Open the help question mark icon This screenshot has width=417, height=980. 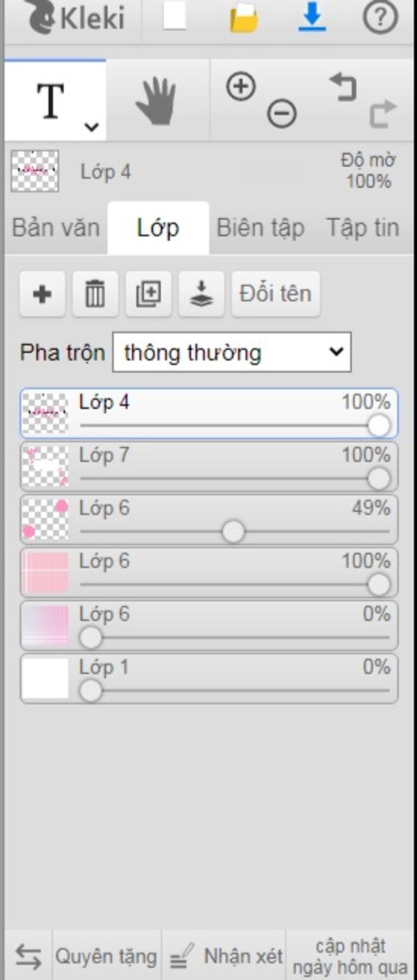pyautogui.click(x=380, y=17)
